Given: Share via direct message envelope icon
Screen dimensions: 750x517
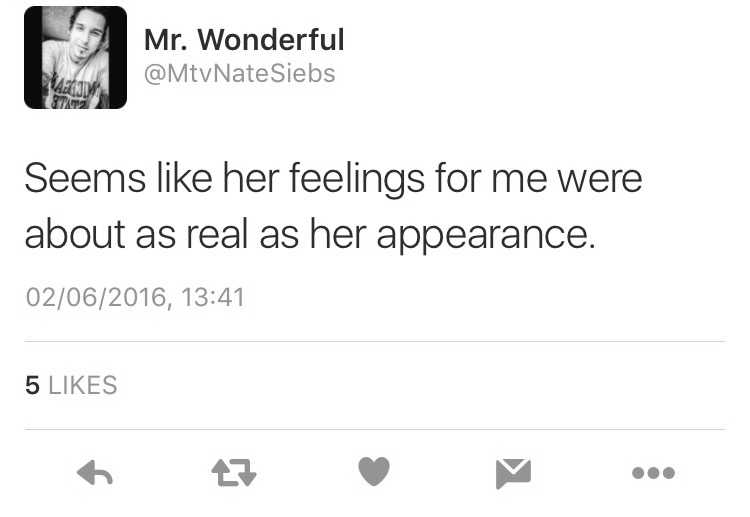Looking at the screenshot, I should pos(513,473).
